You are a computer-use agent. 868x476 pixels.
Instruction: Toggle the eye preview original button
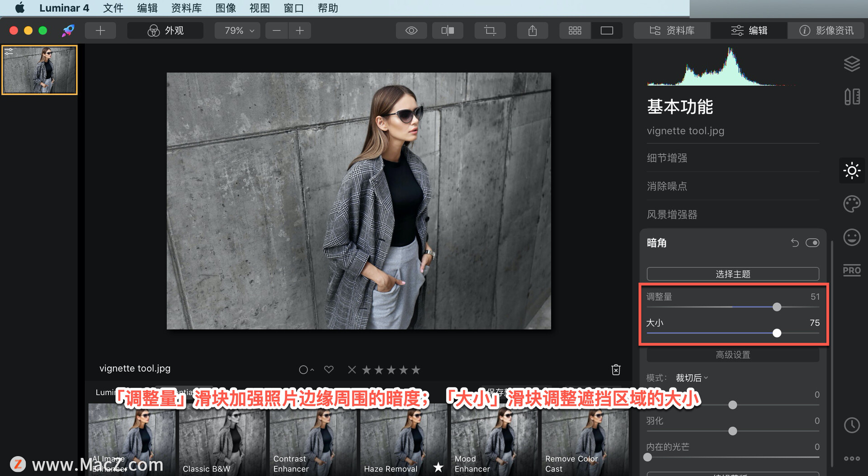411,30
